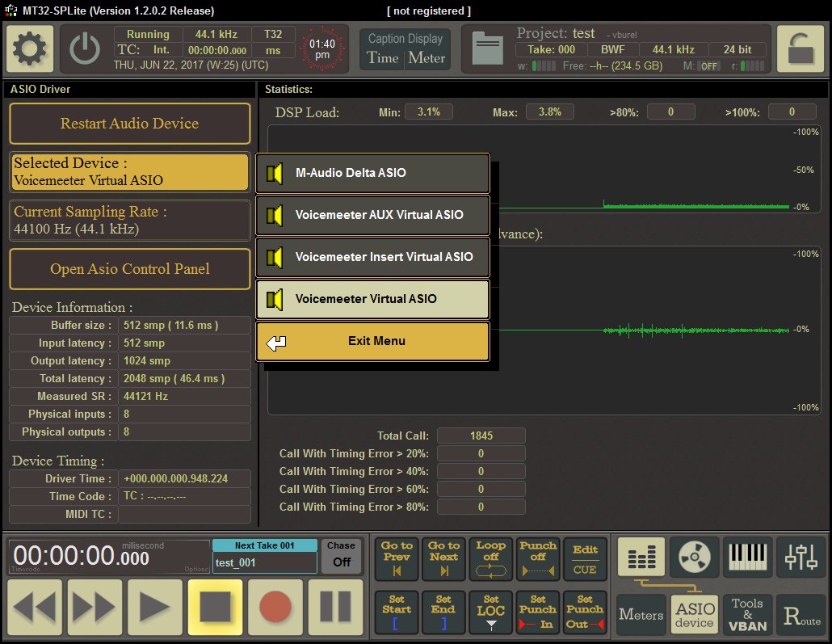The width and height of the screenshot is (832, 644).
Task: Click the Go to Next marker button
Action: [444, 558]
